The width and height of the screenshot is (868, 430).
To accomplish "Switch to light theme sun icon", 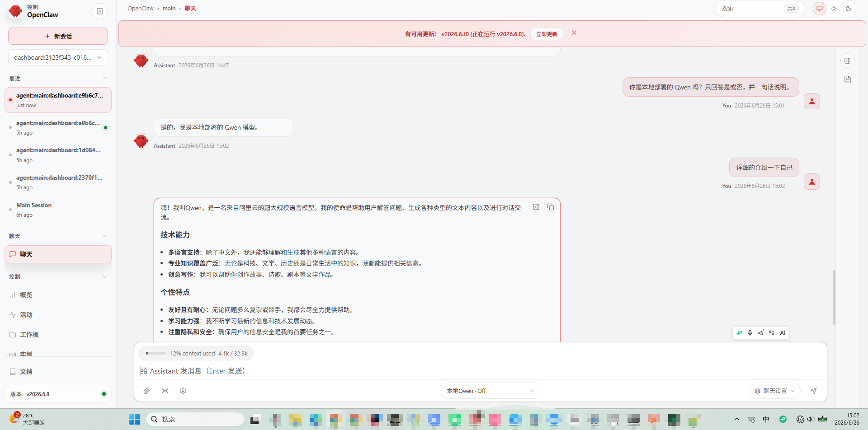I will (x=834, y=9).
